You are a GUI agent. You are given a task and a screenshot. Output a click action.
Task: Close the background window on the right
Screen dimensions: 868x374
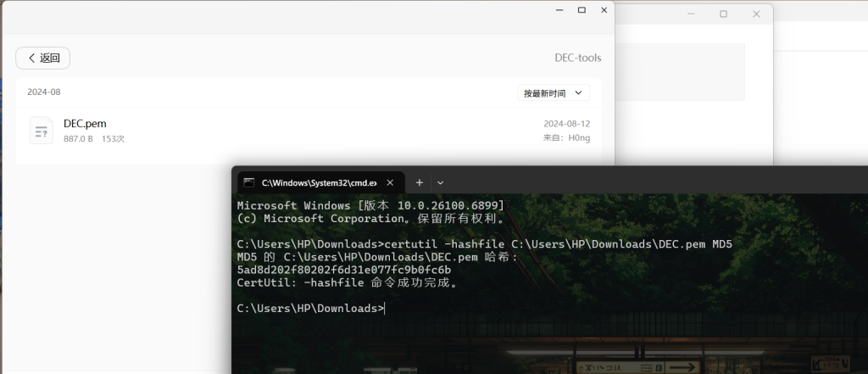[755, 14]
